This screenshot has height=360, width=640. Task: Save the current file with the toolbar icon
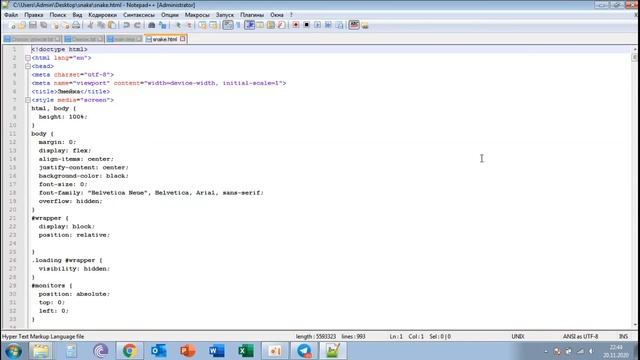click(x=33, y=25)
